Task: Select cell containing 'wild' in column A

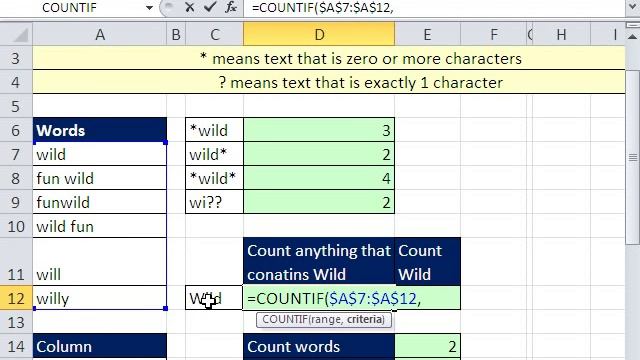Action: coord(100,154)
